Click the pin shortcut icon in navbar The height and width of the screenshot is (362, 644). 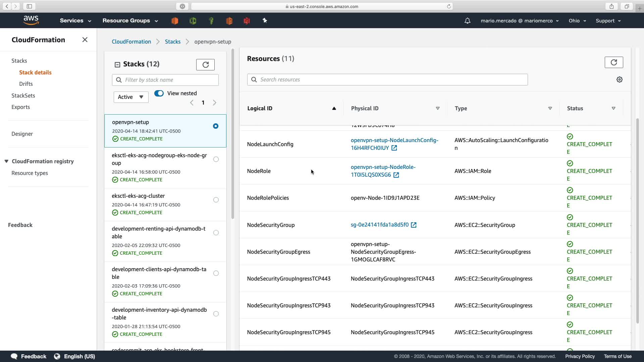point(265,21)
